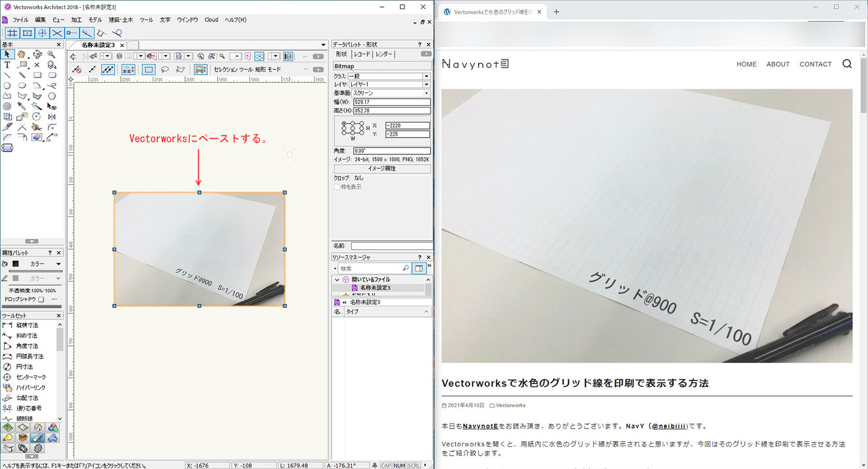Collapse the Open Files (開いているファイル) tree node
Screen dimensions: 868x469
[337, 280]
